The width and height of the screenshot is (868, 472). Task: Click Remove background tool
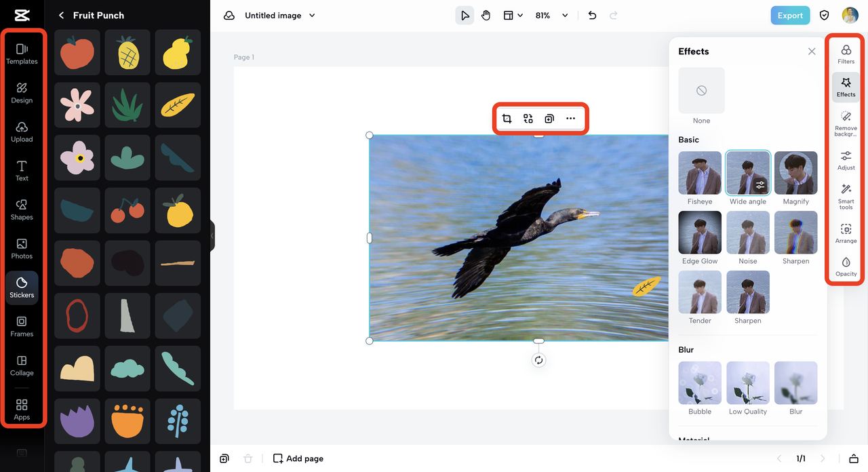[x=846, y=123]
